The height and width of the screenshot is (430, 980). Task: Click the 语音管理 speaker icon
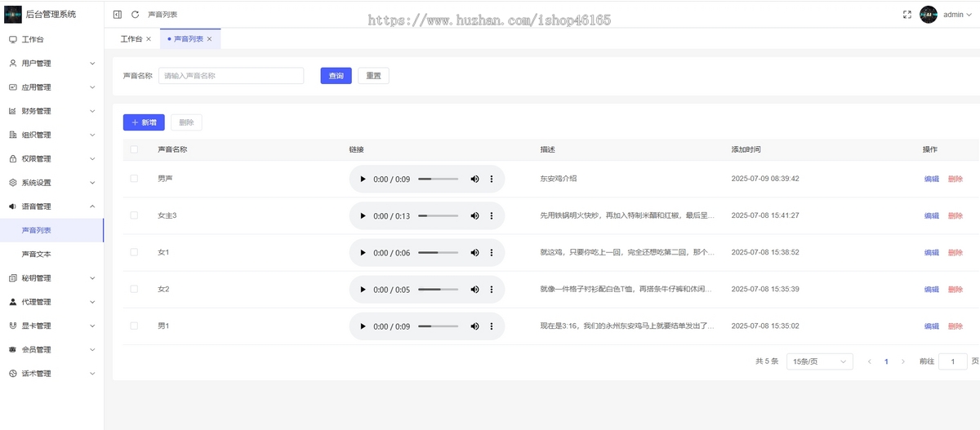coord(12,206)
